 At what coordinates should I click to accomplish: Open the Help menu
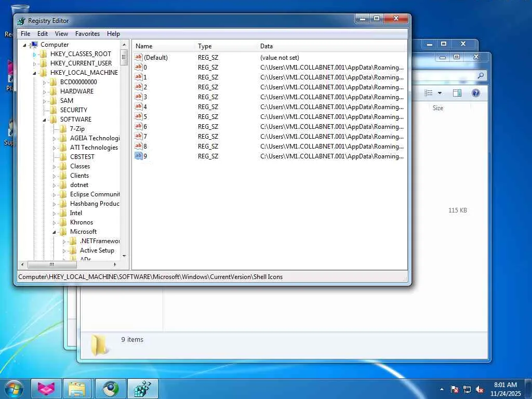tap(113, 34)
